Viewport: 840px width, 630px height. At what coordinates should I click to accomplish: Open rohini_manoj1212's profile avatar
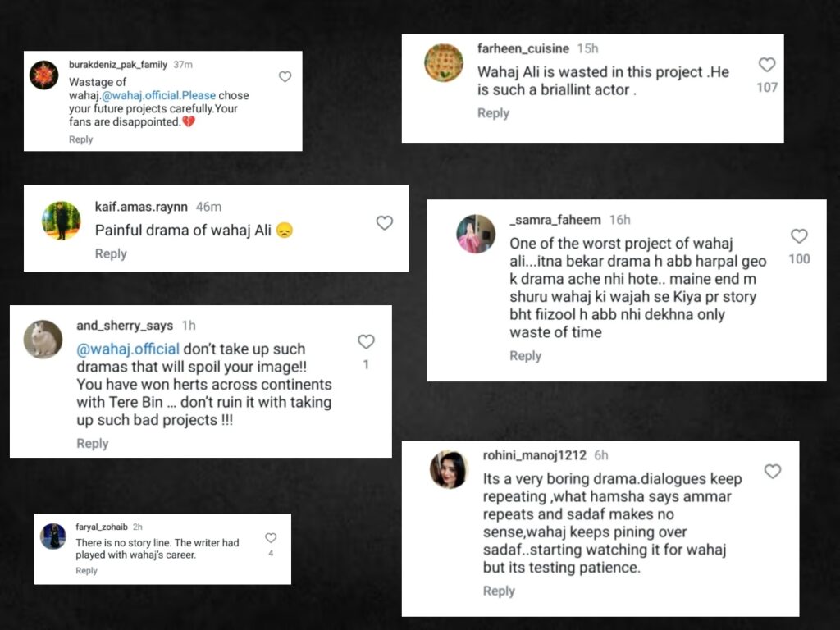pyautogui.click(x=449, y=470)
